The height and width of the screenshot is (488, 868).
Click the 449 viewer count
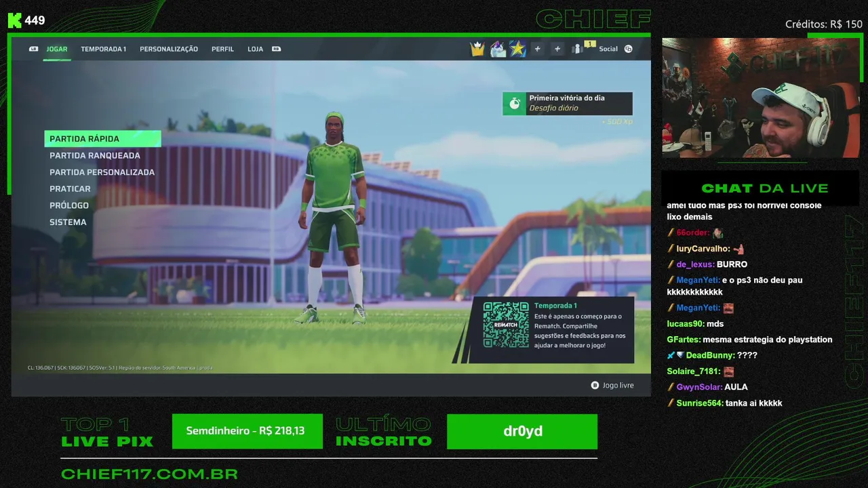(35, 20)
